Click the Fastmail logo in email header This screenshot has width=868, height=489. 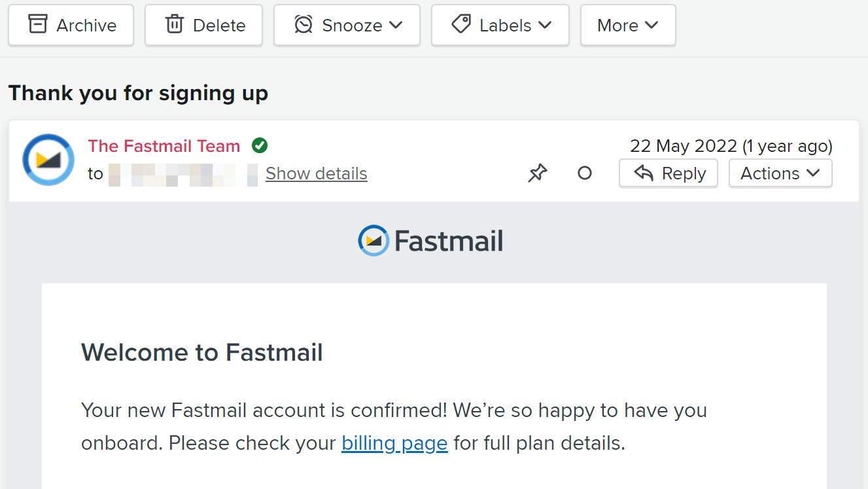pos(431,241)
